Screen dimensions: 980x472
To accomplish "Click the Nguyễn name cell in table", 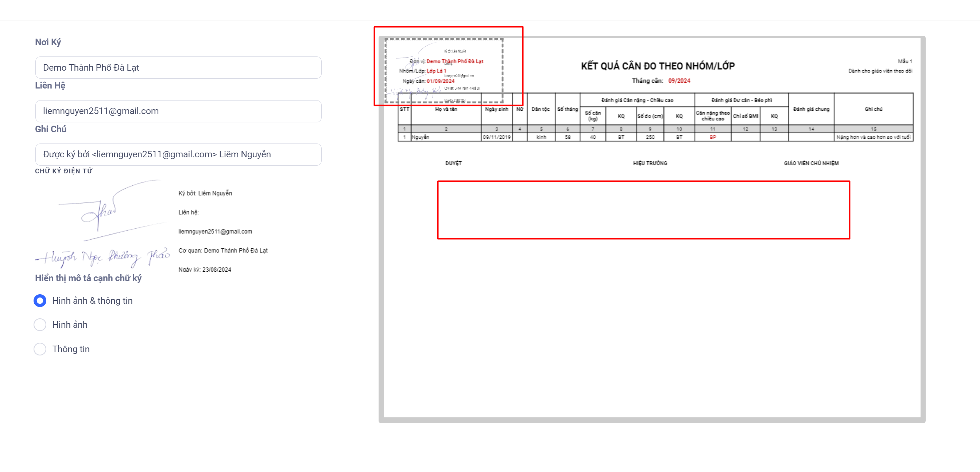I will pyautogui.click(x=421, y=137).
